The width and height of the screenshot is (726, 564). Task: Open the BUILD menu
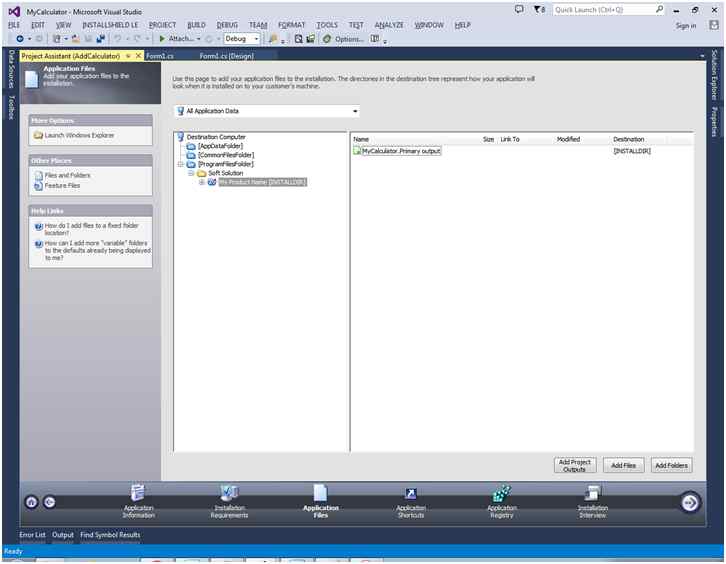coord(196,25)
